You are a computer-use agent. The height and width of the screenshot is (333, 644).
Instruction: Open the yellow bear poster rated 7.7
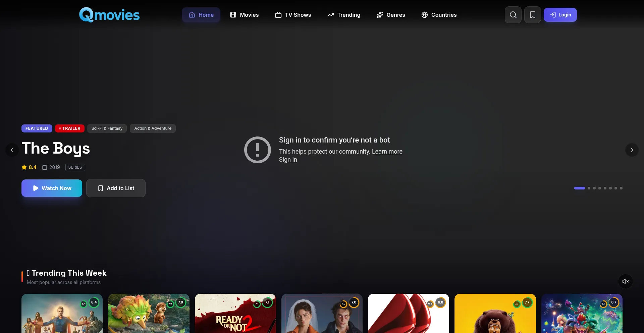[495, 314]
